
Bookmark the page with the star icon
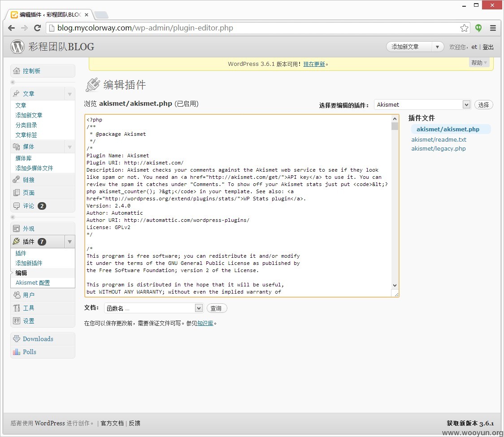coord(464,28)
